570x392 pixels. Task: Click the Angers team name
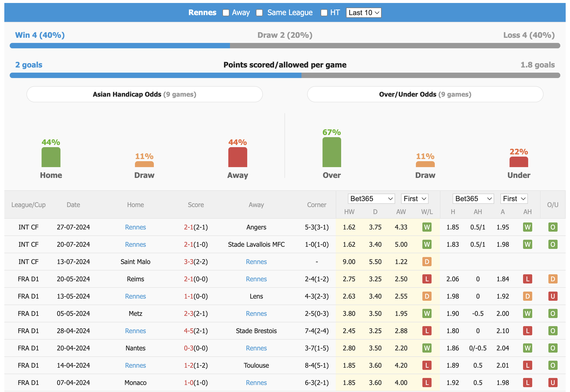pyautogui.click(x=256, y=227)
